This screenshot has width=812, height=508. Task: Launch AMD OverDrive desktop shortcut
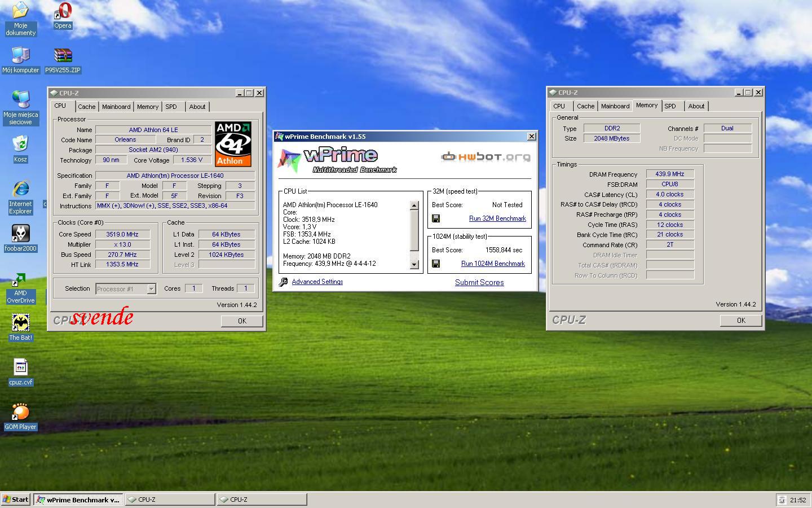(x=20, y=289)
